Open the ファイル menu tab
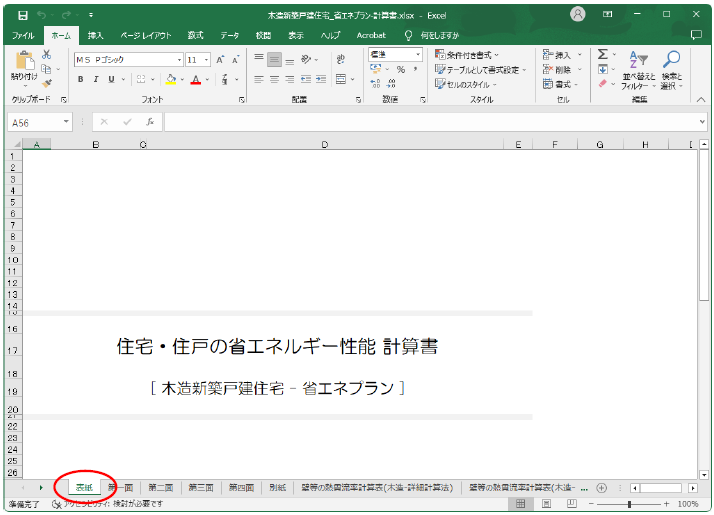 pyautogui.click(x=24, y=36)
